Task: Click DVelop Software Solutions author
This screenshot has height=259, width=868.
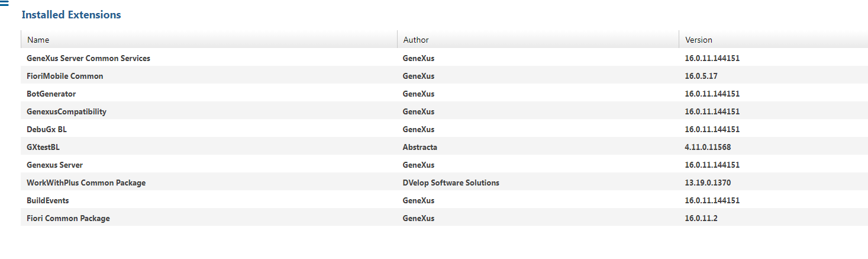Action: [x=451, y=183]
